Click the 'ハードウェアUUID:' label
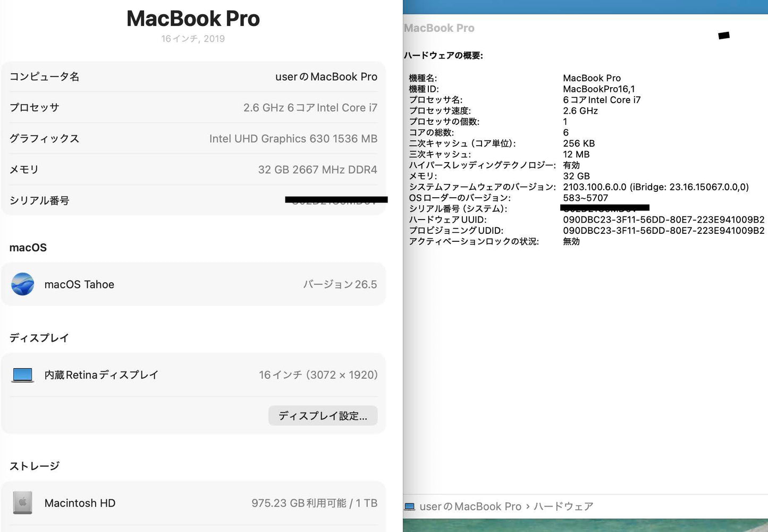The width and height of the screenshot is (768, 532). tap(448, 219)
